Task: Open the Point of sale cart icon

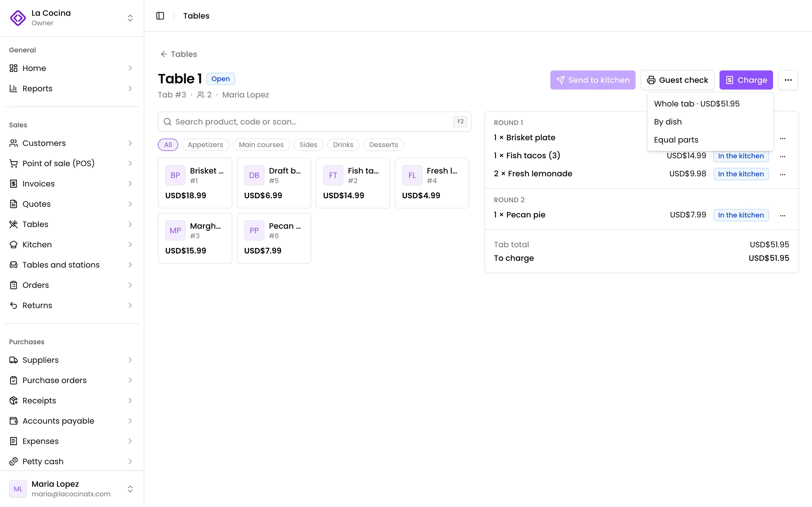Action: click(x=14, y=163)
